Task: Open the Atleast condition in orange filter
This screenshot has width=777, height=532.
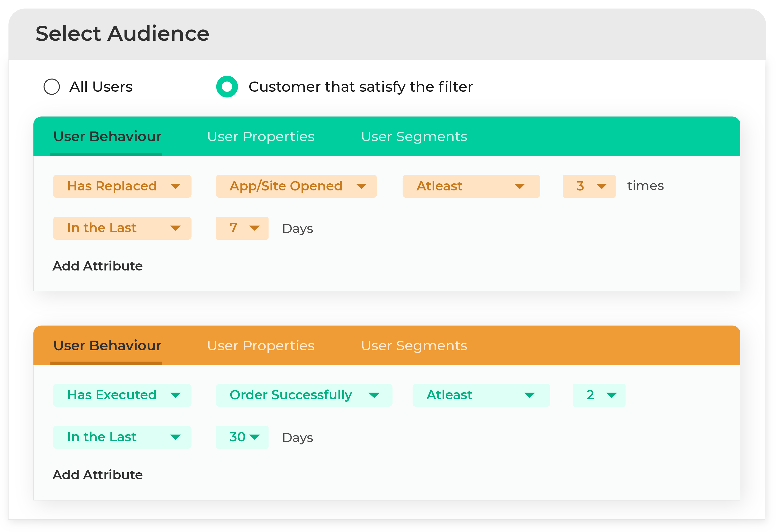Action: [x=481, y=395]
